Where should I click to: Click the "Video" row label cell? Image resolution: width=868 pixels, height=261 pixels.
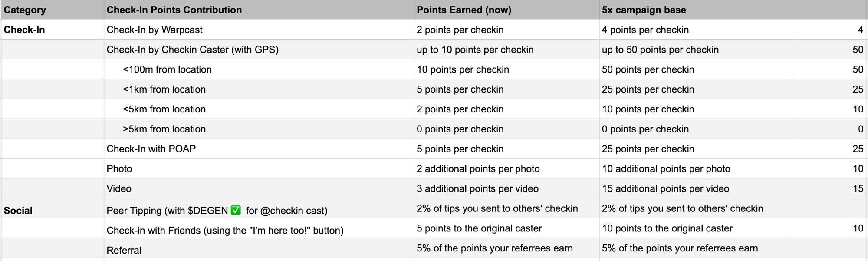point(119,188)
